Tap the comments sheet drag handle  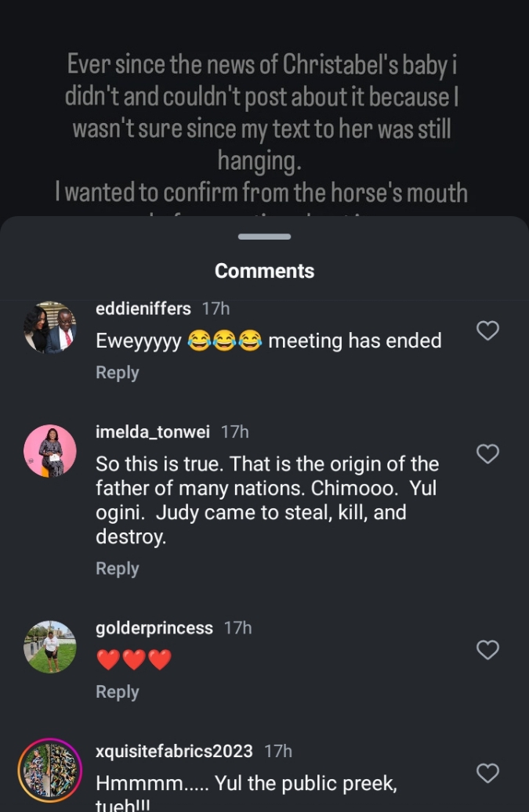pyautogui.click(x=264, y=236)
